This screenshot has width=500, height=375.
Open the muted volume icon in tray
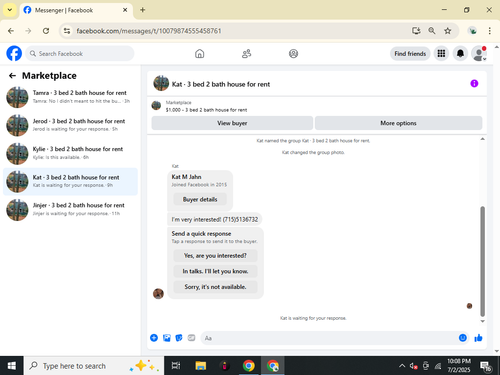414,366
